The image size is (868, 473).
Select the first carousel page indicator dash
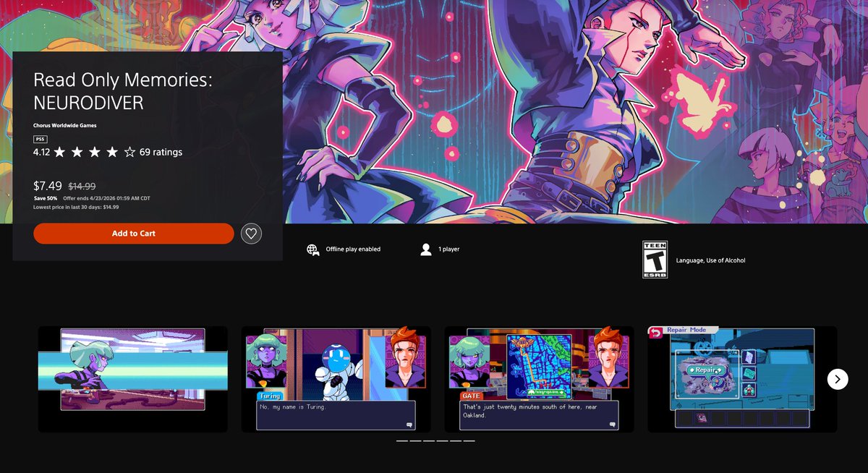pos(402,440)
